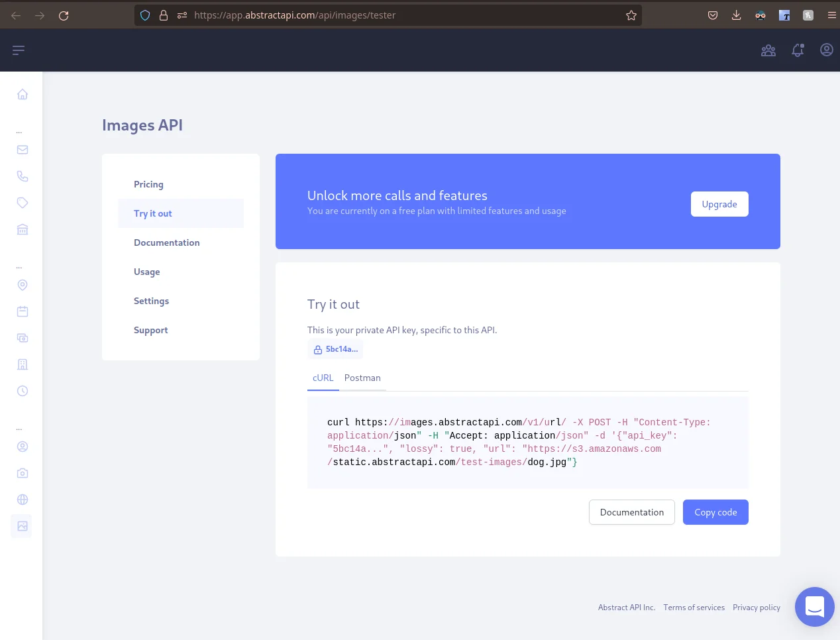Open the notifications bell
This screenshot has height=640, width=840.
(x=798, y=50)
